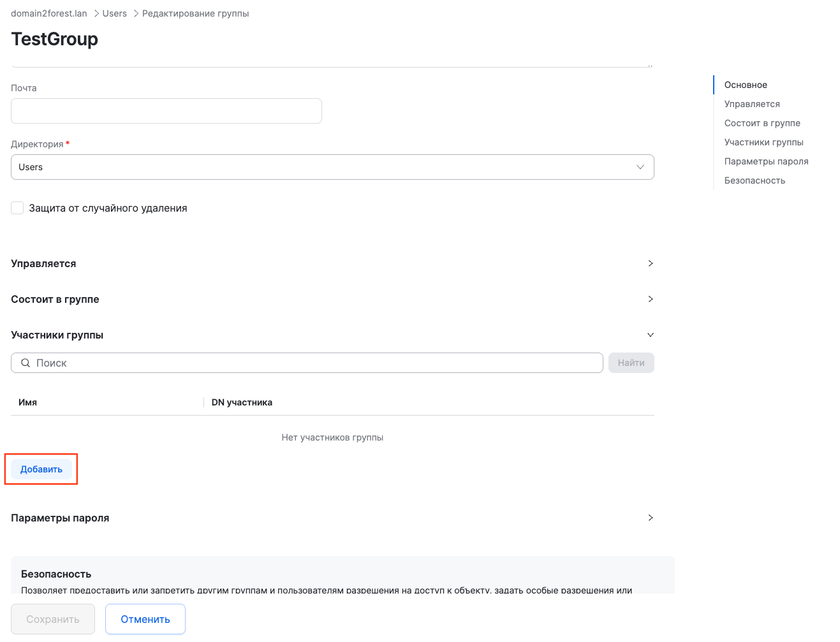Open Параметры пароля in side navigation
840x642 pixels.
[766, 161]
